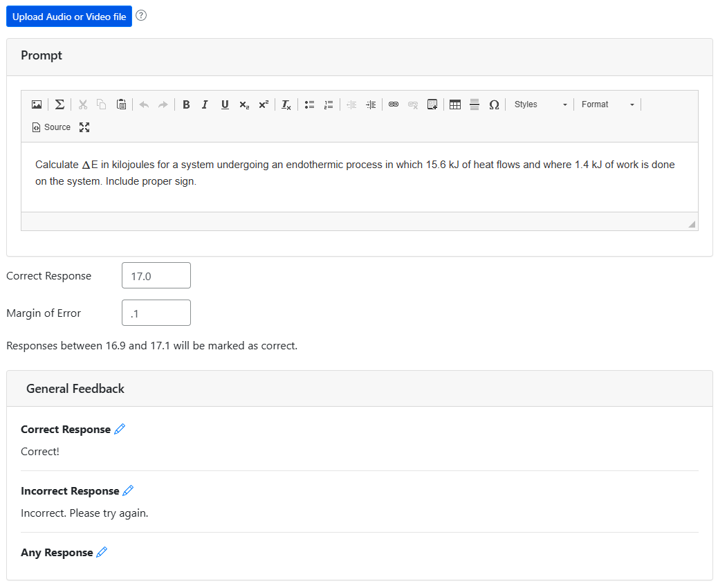Viewport: 718px width, 588px height.
Task: Insert a numbered list
Action: [329, 104]
